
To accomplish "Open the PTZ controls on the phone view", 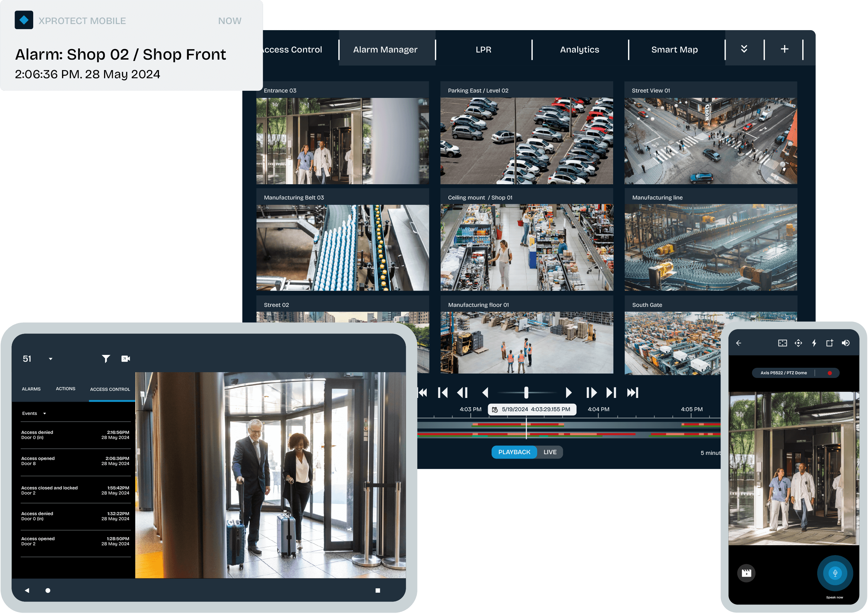I will [799, 343].
